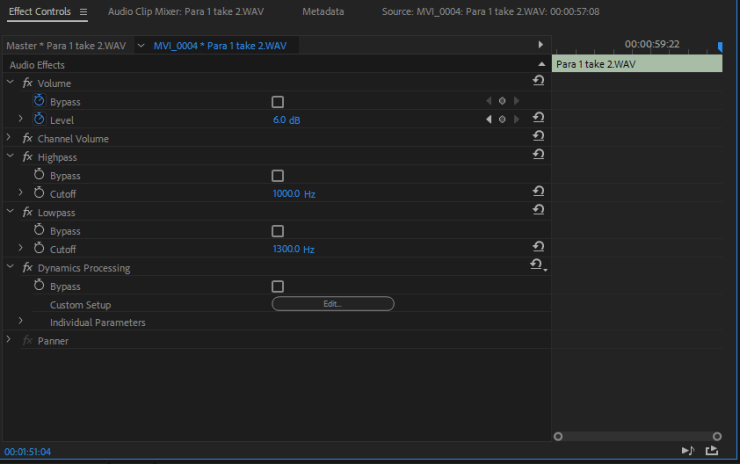Toggle Lowpass Bypass stopwatch animation

click(x=39, y=230)
